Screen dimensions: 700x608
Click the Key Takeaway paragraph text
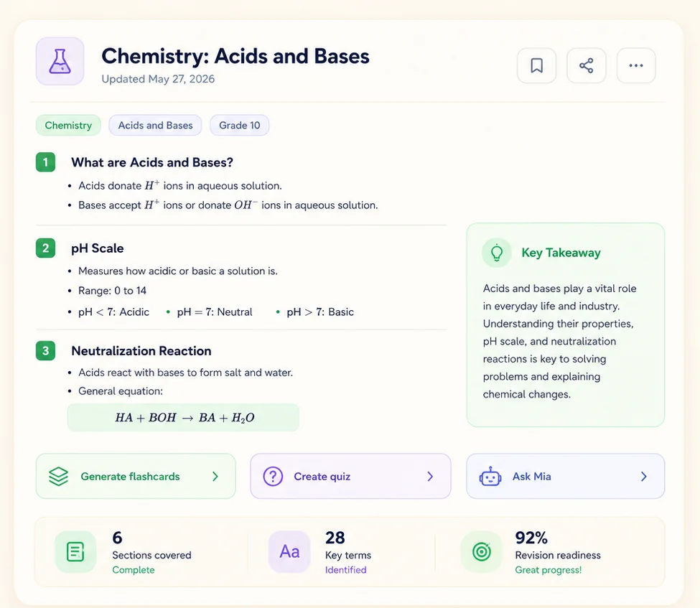[x=560, y=342]
